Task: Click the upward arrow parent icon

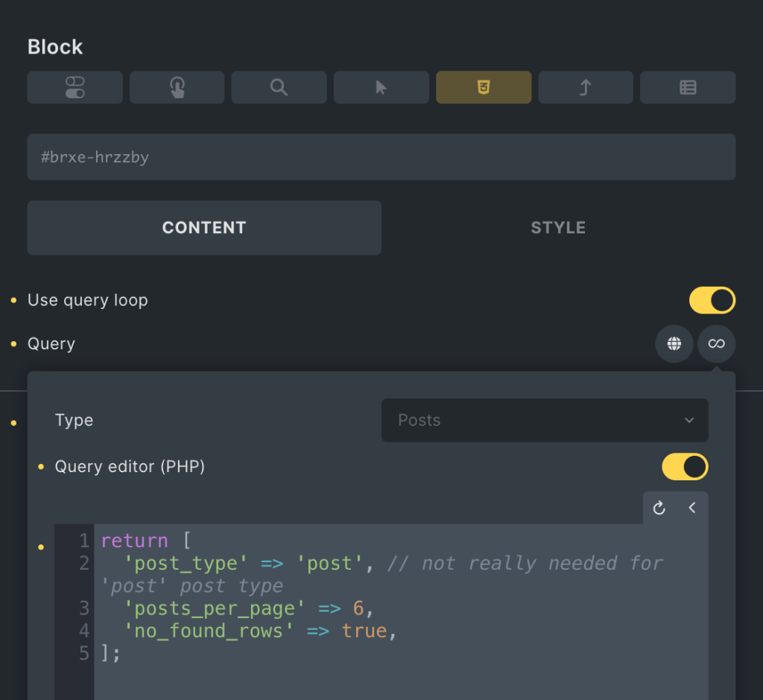Action: click(586, 88)
